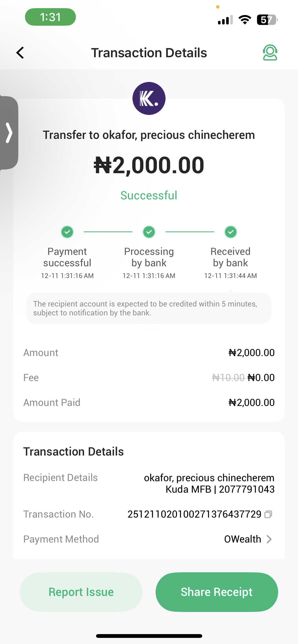
Task: Tap the battery indicator
Action: [x=267, y=20]
